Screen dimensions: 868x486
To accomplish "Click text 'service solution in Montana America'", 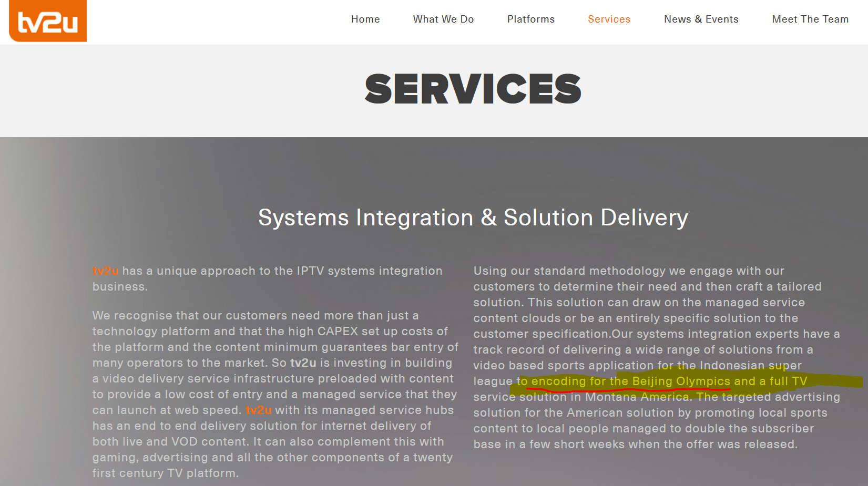I will (583, 397).
